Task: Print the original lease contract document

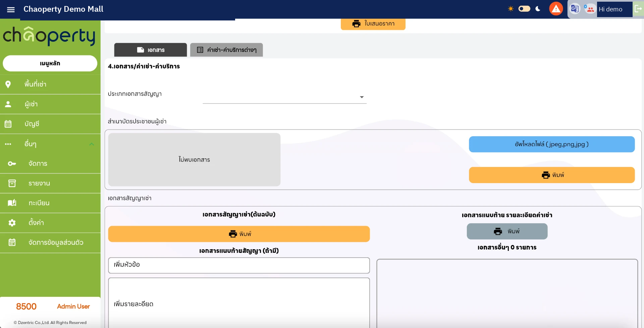Action: (x=239, y=234)
